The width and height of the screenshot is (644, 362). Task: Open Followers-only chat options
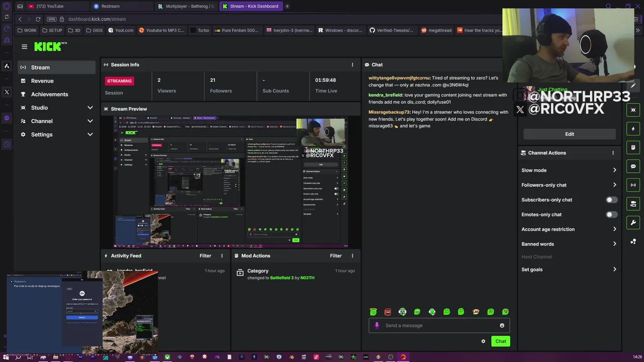point(569,185)
